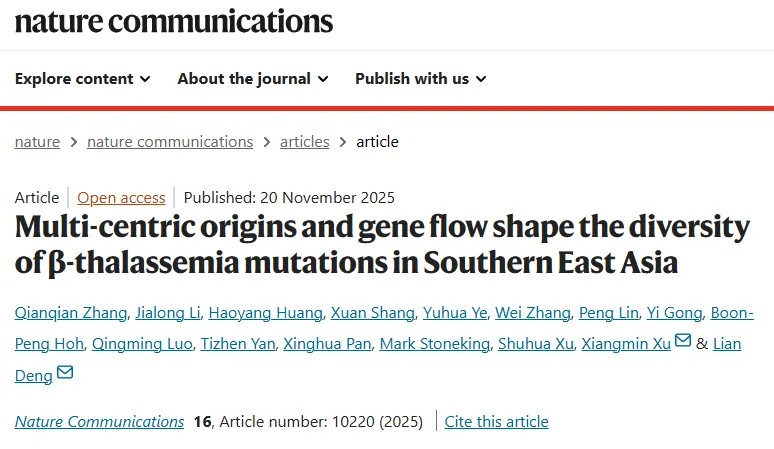Open author Qianqian Zhang's details
Image resolution: width=774 pixels, height=449 pixels.
[71, 313]
